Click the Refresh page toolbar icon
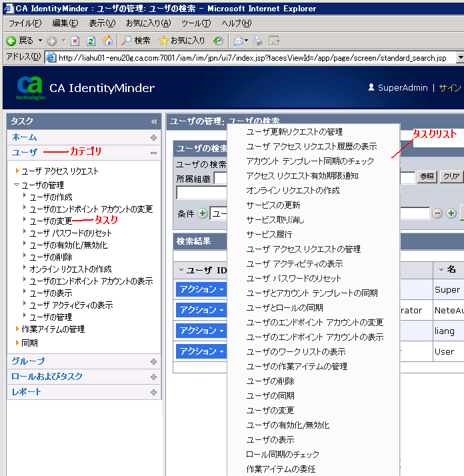The width and height of the screenshot is (464, 476). [91, 41]
